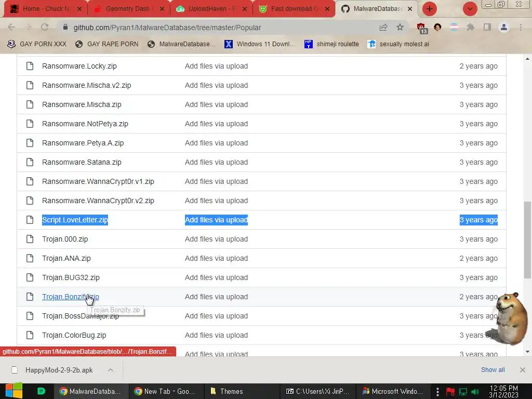Switch to New Tab - Goo... taskbar window
The height and width of the screenshot is (399, 532).
click(166, 391)
